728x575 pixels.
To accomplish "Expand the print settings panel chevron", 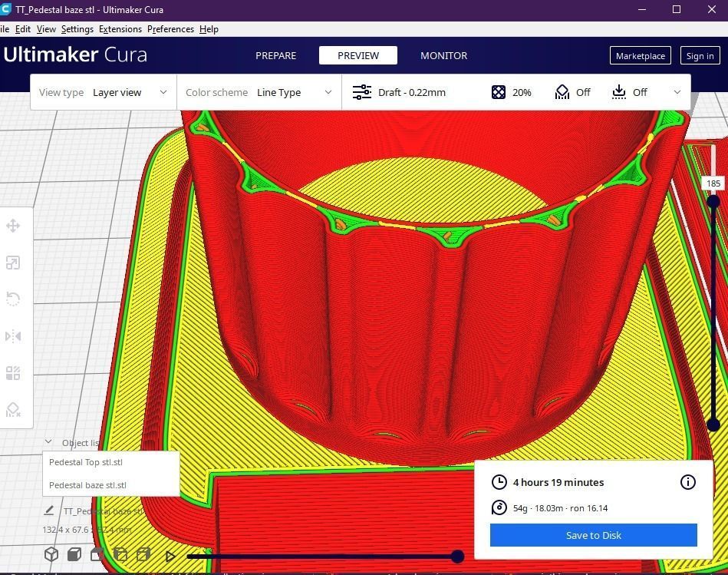I will 677,92.
